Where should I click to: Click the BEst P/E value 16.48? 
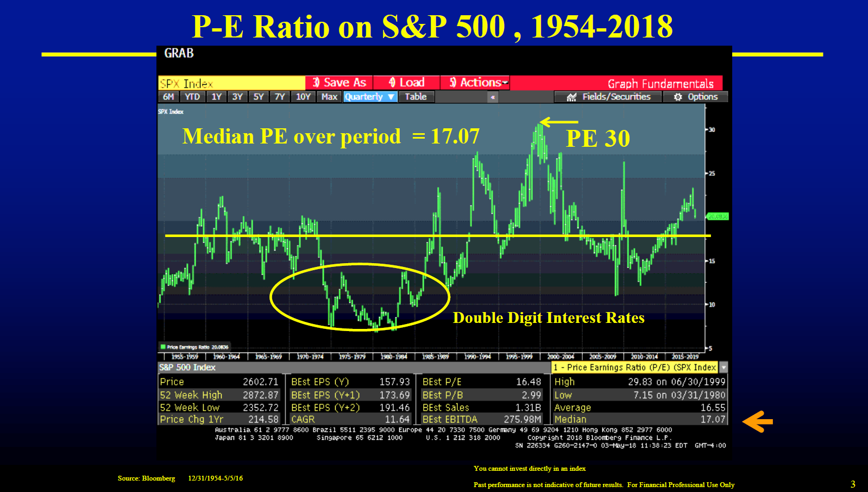tap(529, 382)
